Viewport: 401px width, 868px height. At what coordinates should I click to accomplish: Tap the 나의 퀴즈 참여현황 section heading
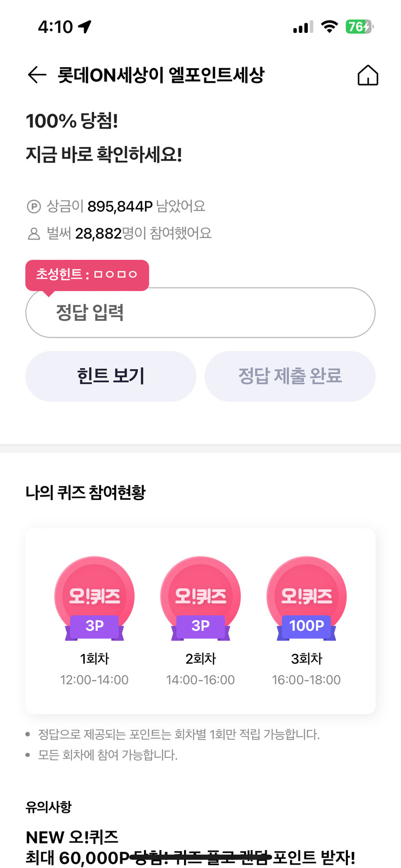pyautogui.click(x=86, y=492)
